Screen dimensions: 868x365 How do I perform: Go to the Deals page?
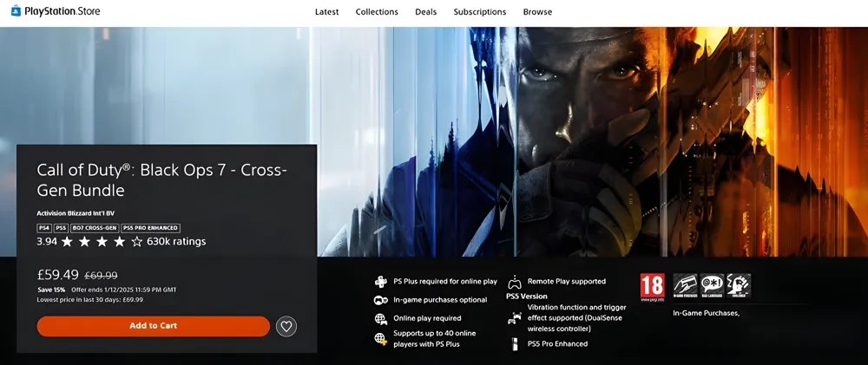pyautogui.click(x=425, y=12)
